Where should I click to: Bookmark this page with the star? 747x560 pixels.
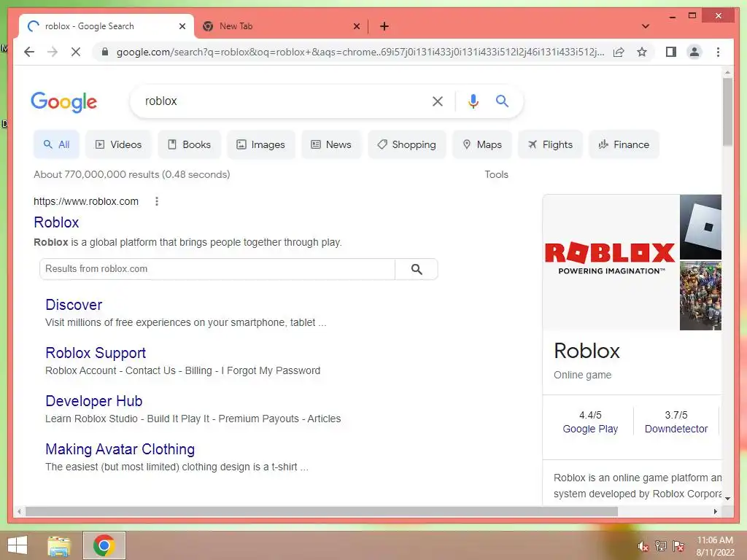click(x=642, y=52)
